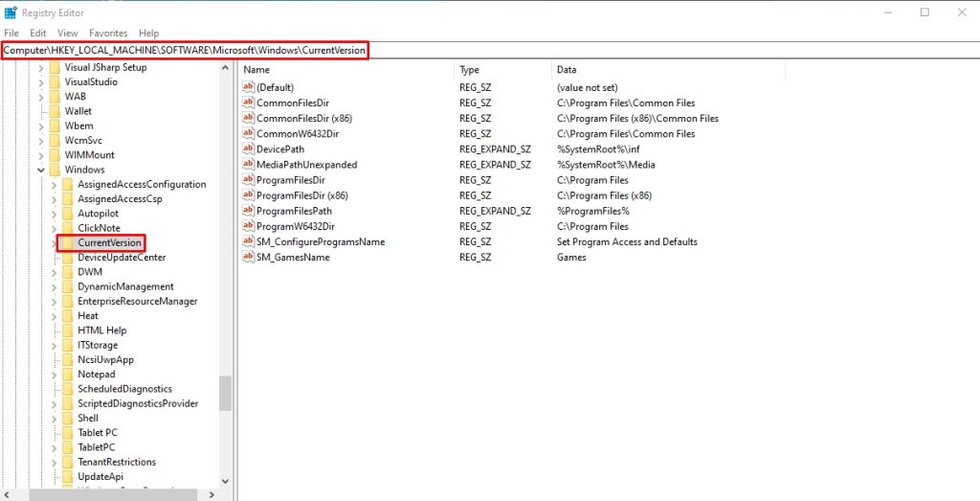Click the Autopilot folder icon

[x=68, y=214]
